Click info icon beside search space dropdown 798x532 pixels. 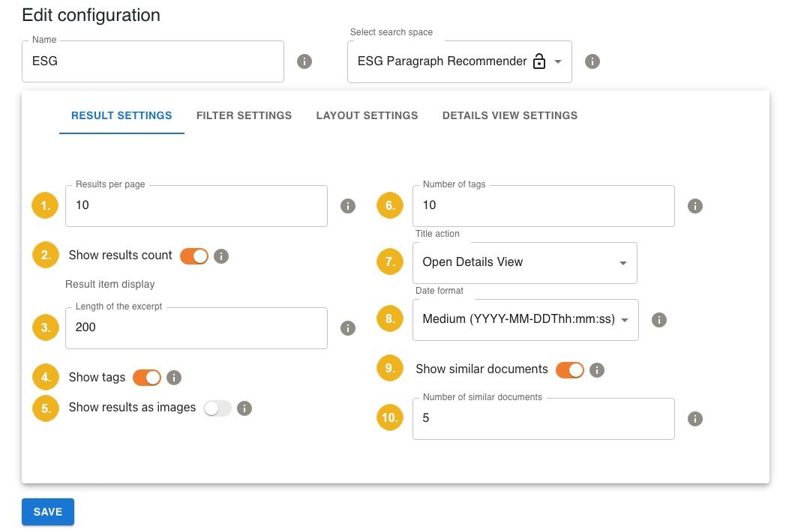[x=592, y=61]
